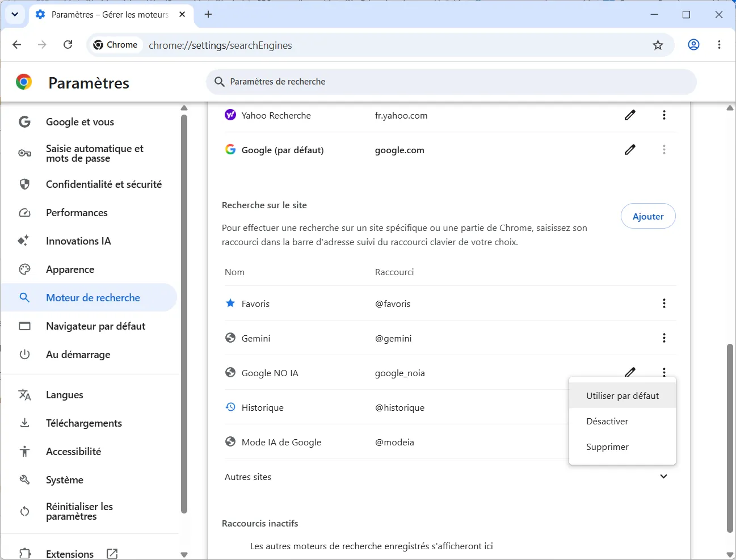Click the power icon for Au démarrage
The height and width of the screenshot is (560, 736).
tap(24, 355)
